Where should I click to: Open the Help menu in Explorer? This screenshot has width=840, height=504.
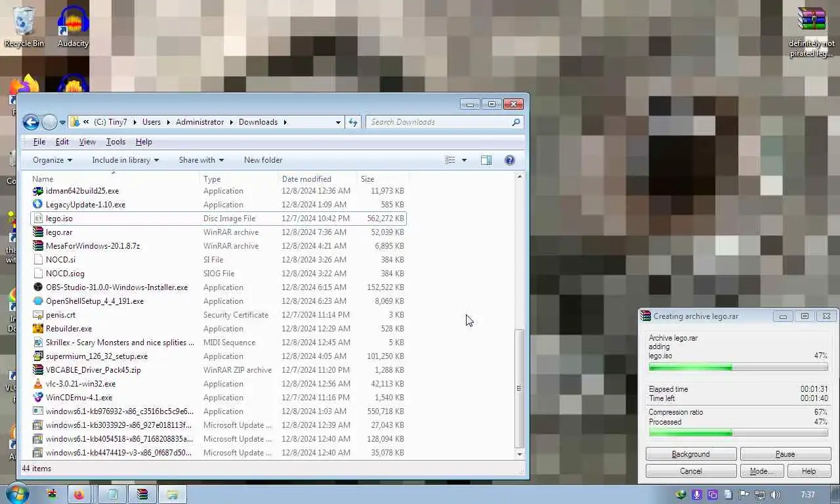point(144,142)
